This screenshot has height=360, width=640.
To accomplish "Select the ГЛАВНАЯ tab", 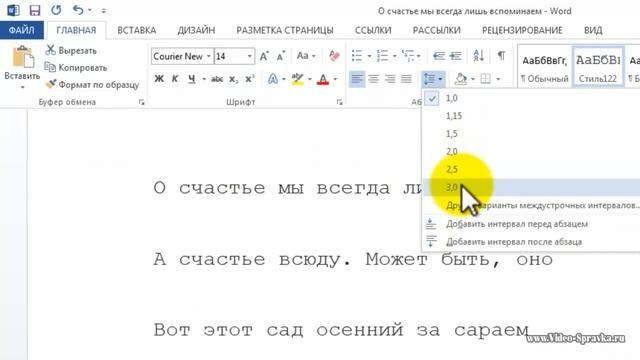I will (x=76, y=30).
